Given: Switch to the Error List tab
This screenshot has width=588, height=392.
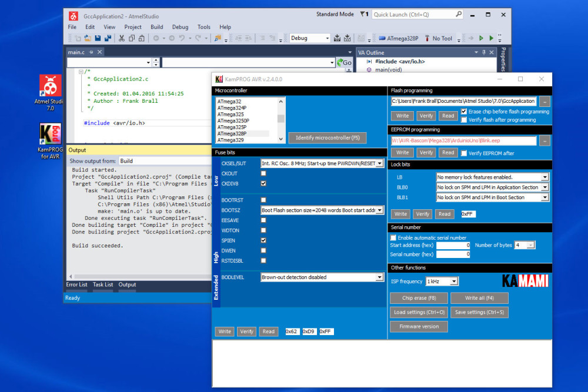Looking at the screenshot, I should (x=76, y=284).
